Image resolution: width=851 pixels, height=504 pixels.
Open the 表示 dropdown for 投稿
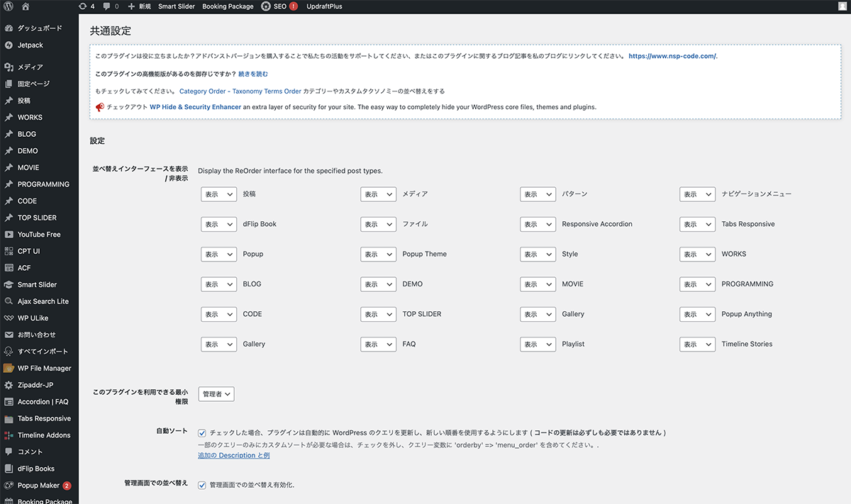(218, 194)
